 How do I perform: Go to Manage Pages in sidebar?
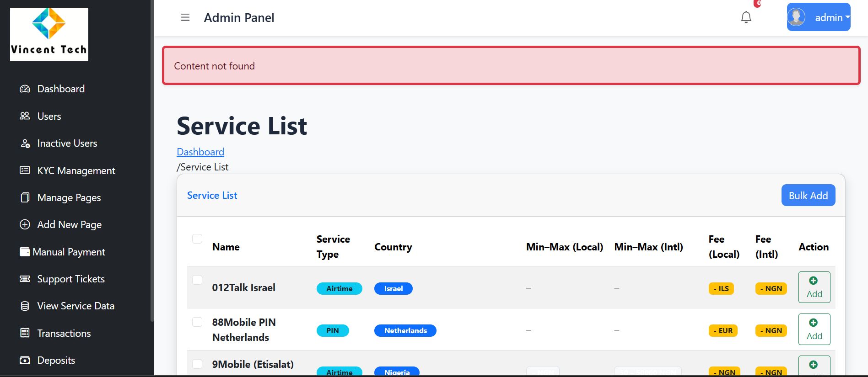click(69, 197)
